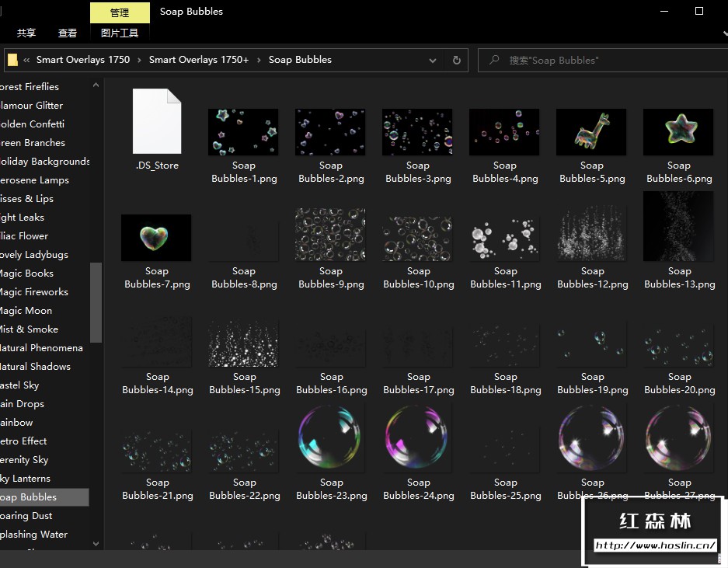728x568 pixels.
Task: Switch to the 查看 ribbon tab
Action: 68,33
